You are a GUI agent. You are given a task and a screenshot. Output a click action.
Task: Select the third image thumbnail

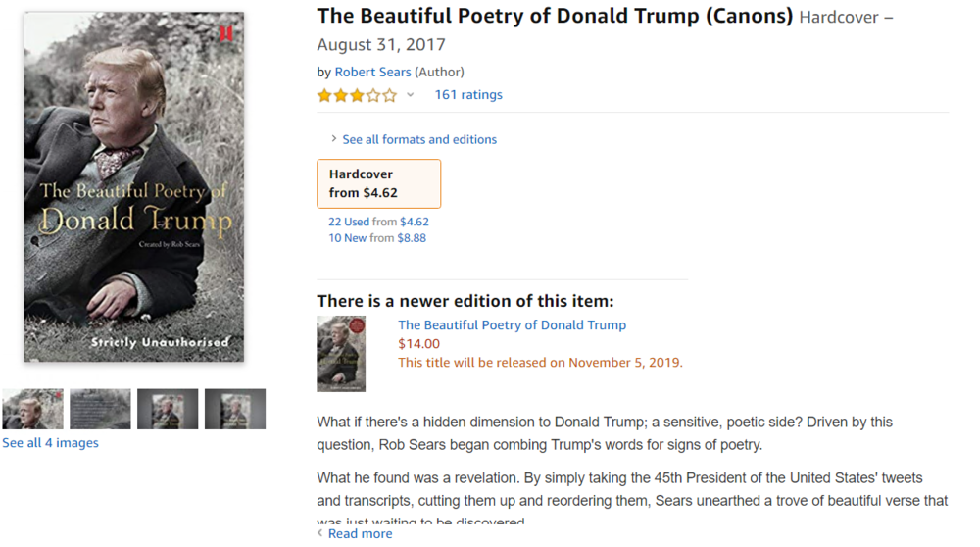tap(168, 409)
